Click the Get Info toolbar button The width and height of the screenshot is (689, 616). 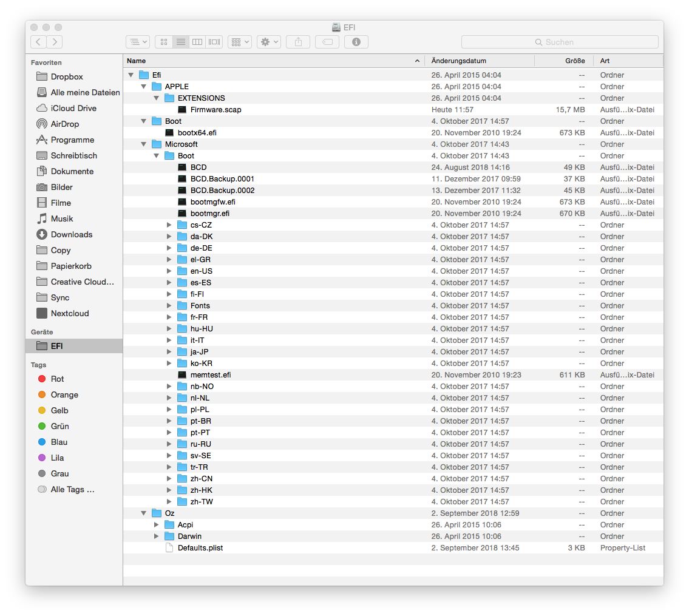(x=356, y=42)
